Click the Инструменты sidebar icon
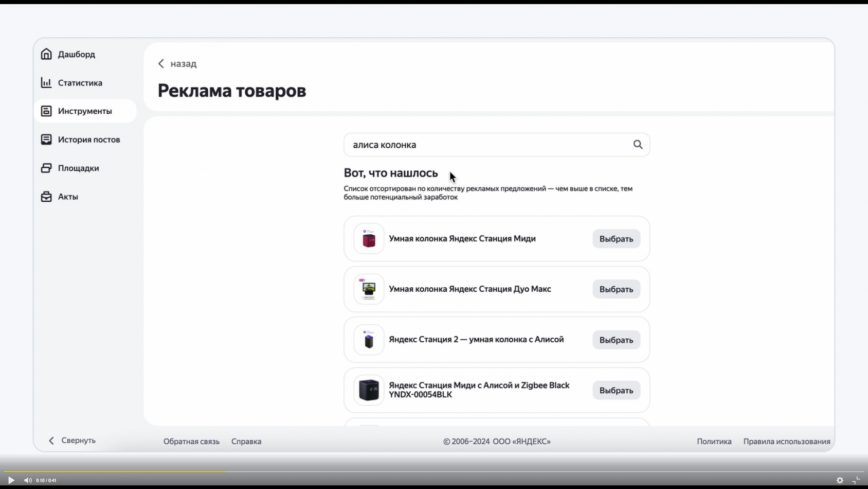 click(46, 111)
